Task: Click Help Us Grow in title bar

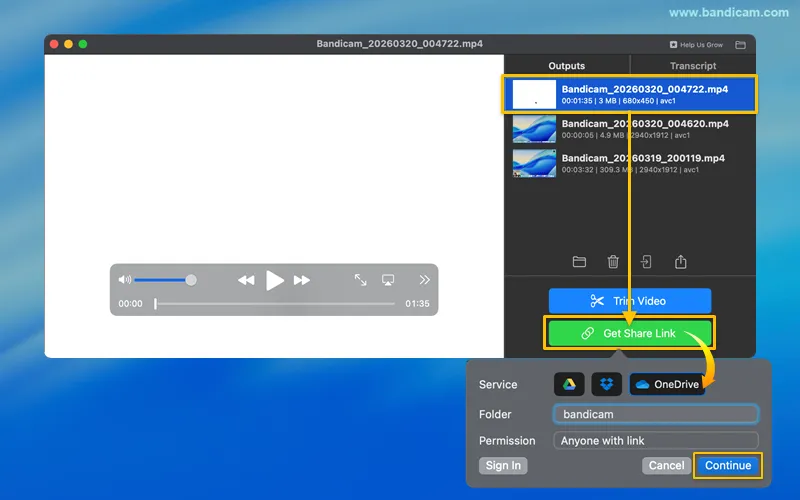Action: point(696,45)
